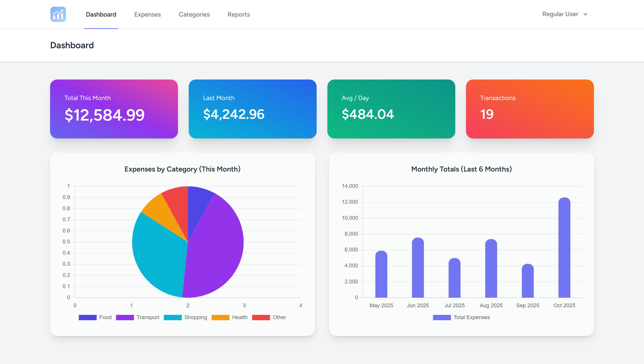644x364 pixels.
Task: Click the Health legend color swatch
Action: point(220,318)
